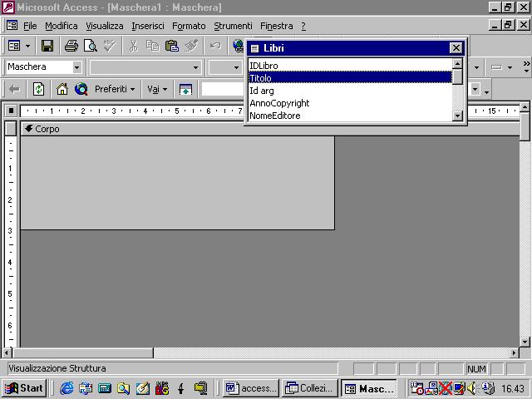Go to the home page icon

click(62, 89)
